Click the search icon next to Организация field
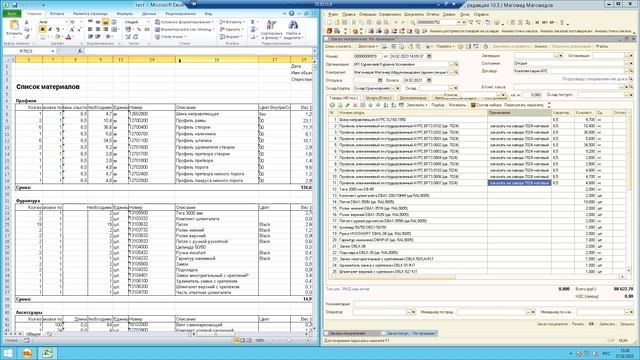 click(456, 64)
